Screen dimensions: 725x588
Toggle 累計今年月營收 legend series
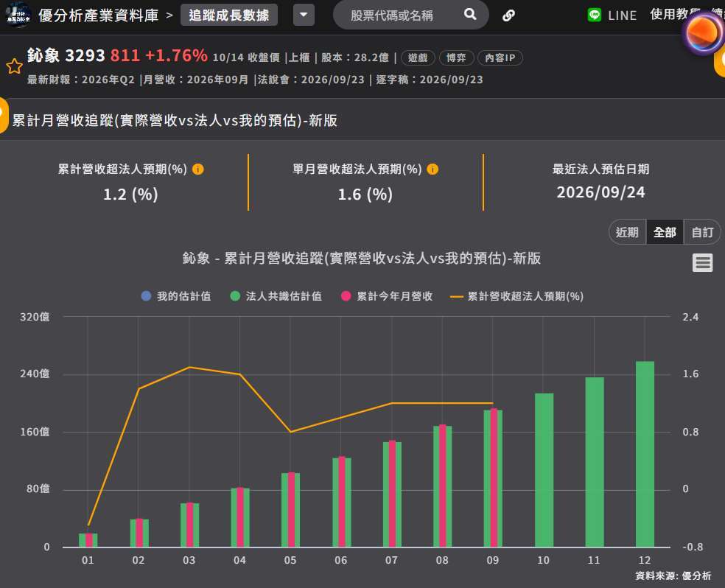pyautogui.click(x=387, y=296)
